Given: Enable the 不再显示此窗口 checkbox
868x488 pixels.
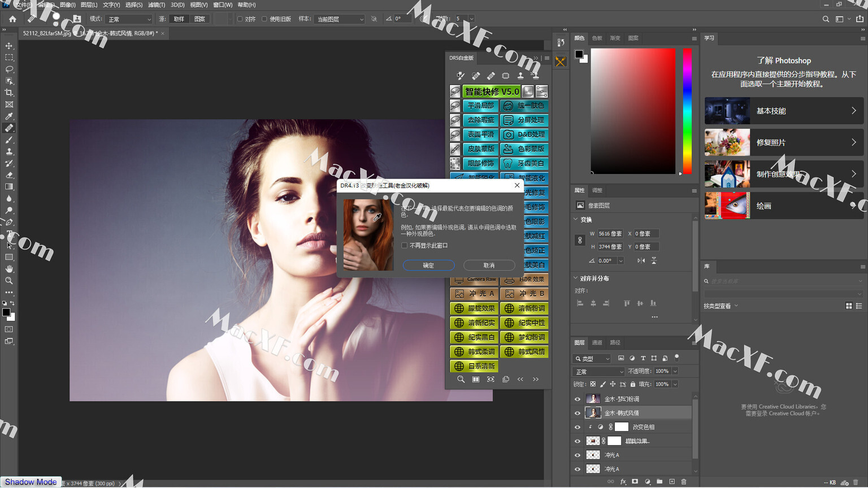Looking at the screenshot, I should point(405,246).
